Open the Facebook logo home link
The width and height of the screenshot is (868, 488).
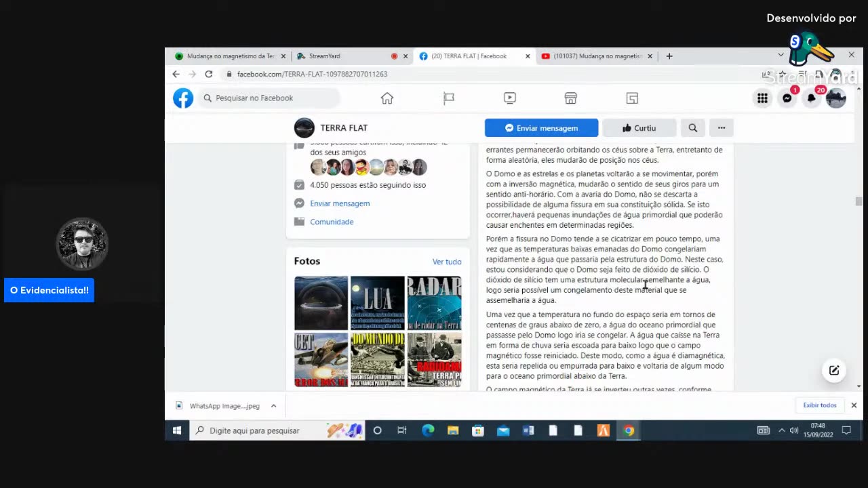coord(183,98)
